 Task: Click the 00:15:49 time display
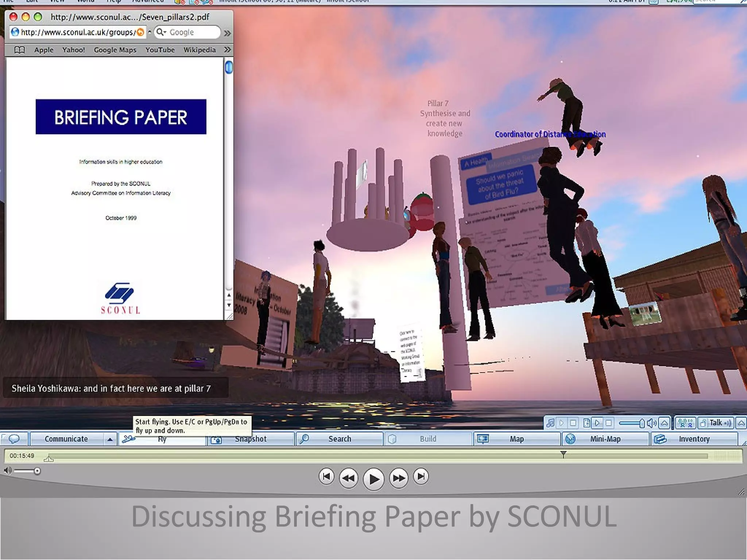[x=22, y=456]
